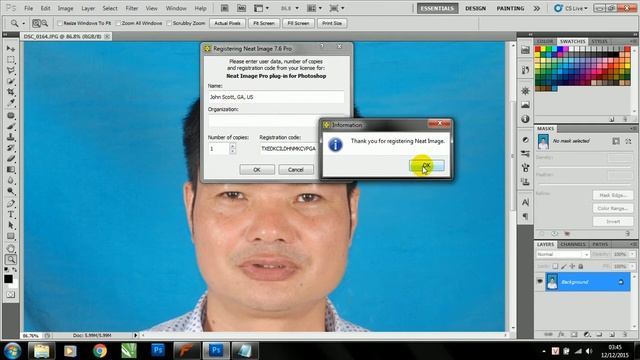
Task: Launch Mini Bridge from the application bar
Action: pyautogui.click(x=242, y=8)
